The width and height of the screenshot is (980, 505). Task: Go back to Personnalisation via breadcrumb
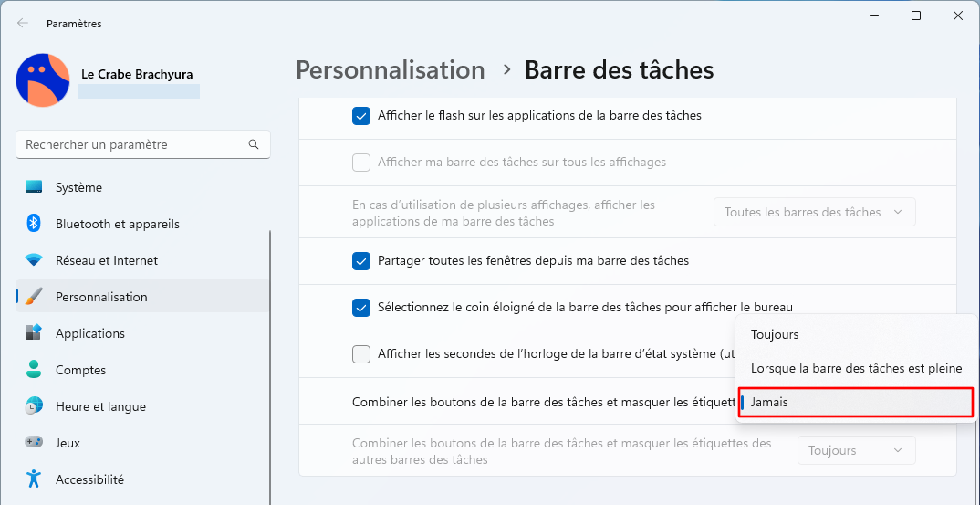pos(390,70)
